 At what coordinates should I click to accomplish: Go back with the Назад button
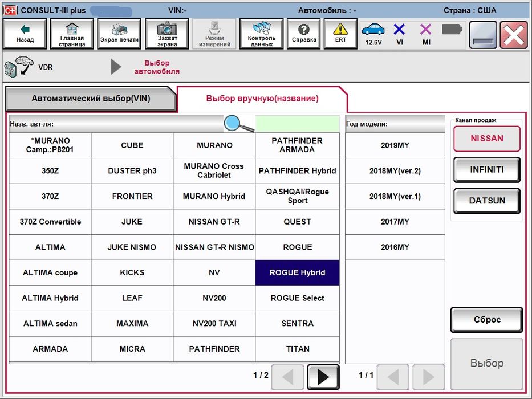(x=25, y=34)
